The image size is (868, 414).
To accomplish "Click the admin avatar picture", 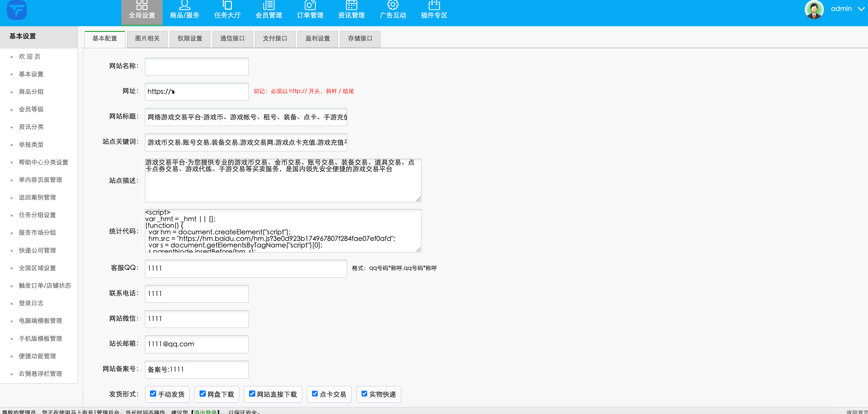I will click(814, 10).
